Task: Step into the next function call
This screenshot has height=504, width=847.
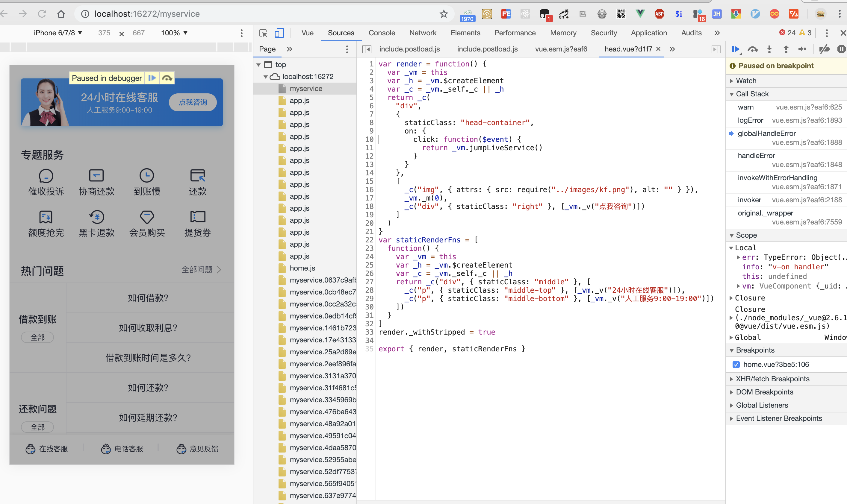Action: (769, 50)
